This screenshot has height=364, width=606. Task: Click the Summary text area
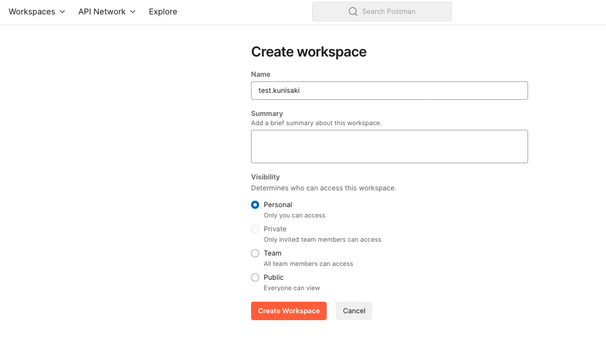click(390, 146)
